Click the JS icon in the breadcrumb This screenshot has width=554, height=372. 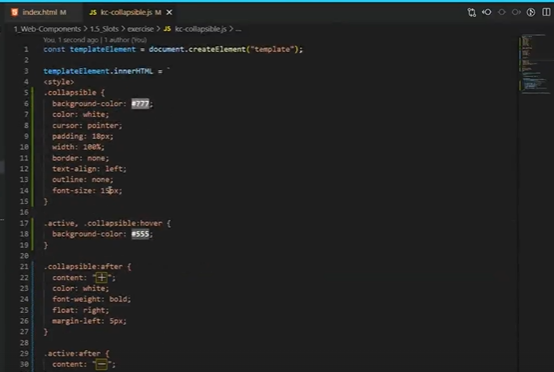[x=167, y=29]
